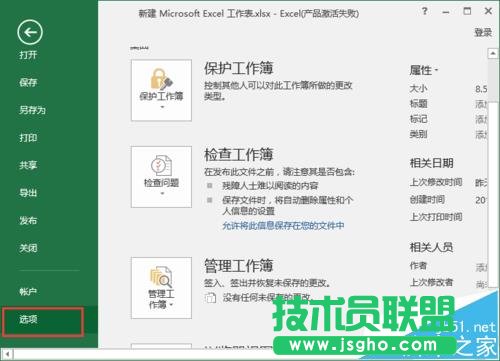This screenshot has height=361, width=500.
Task: Click scroll up arrow of vertical scrollbar
Action: (493, 53)
